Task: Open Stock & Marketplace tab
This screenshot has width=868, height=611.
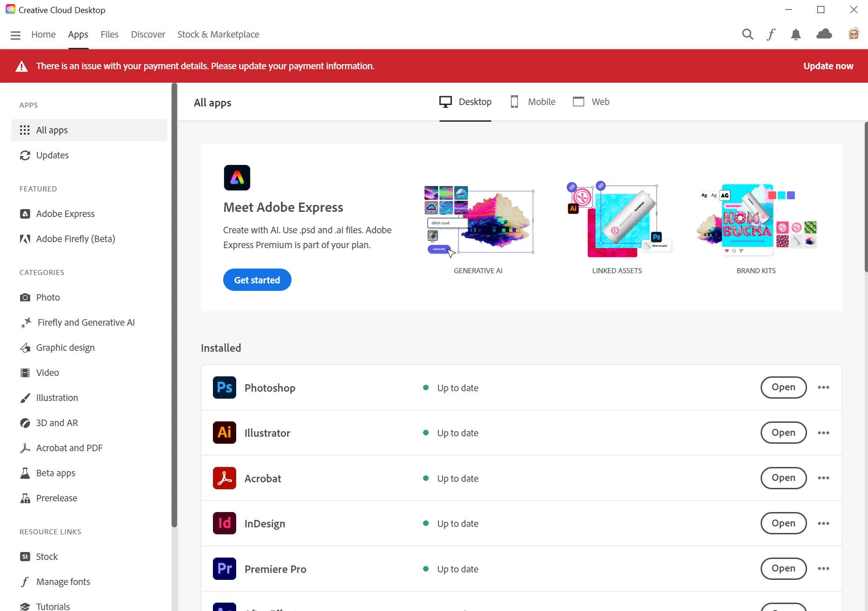Action: 218,34
